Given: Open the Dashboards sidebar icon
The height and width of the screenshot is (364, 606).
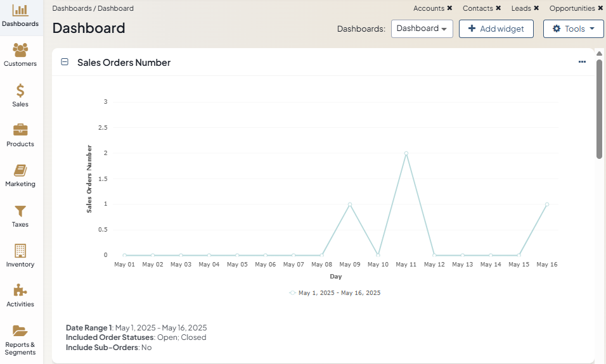Looking at the screenshot, I should (20, 11).
